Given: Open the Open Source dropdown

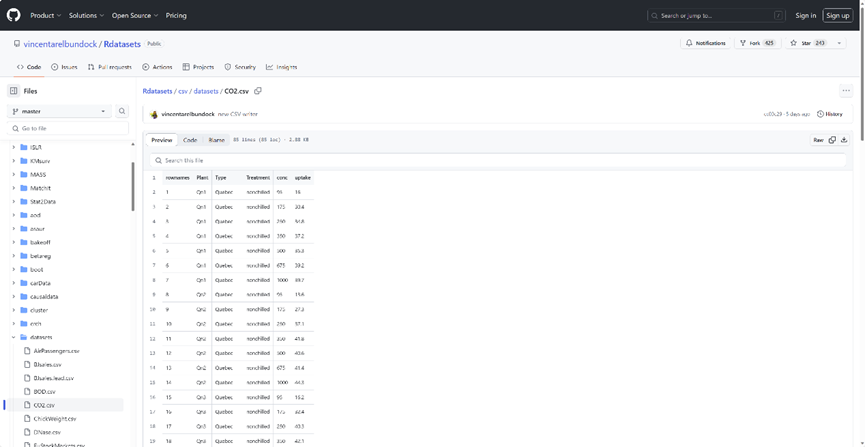Looking at the screenshot, I should [135, 15].
